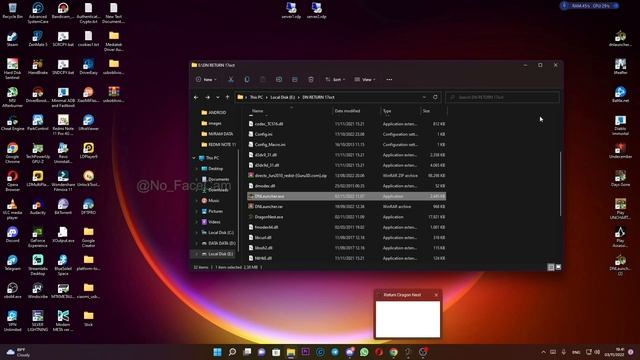This screenshot has height=360, width=640.
Task: Go up one folder level arrow
Action: pos(227,97)
